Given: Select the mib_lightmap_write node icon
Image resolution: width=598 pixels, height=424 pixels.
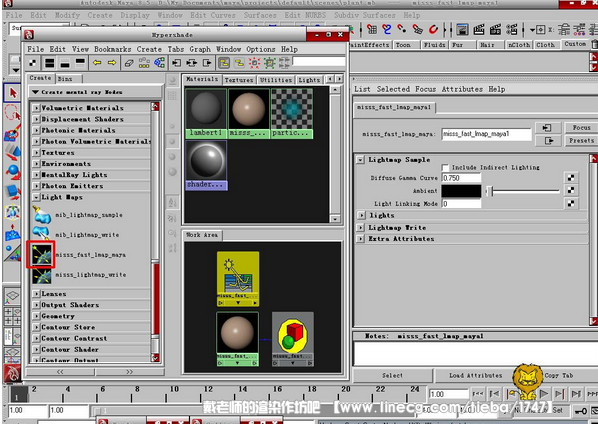Looking at the screenshot, I should [x=41, y=233].
